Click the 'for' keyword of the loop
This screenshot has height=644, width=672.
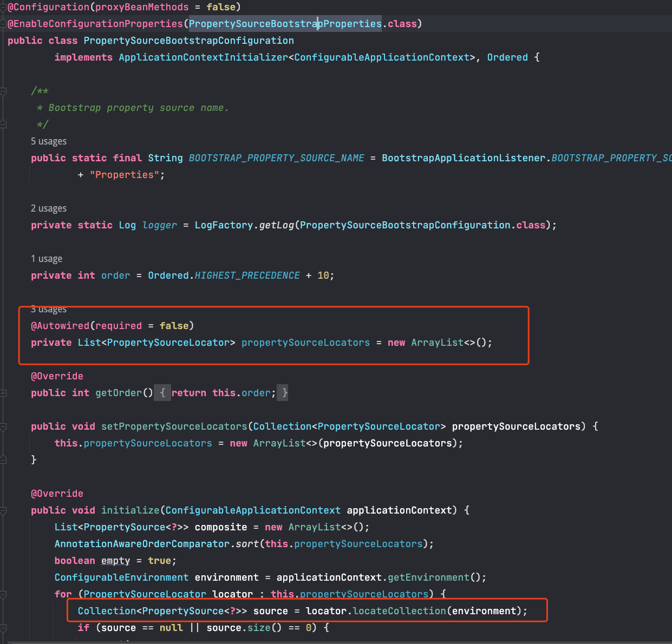tap(63, 594)
